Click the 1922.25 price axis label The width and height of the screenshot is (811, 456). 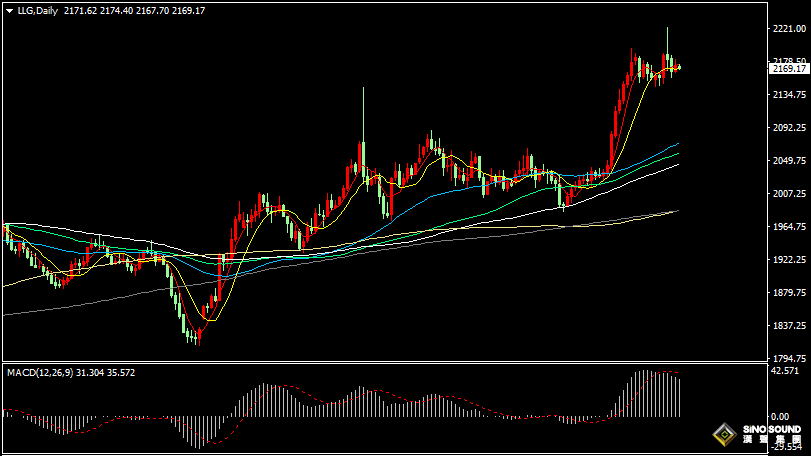pyautogui.click(x=789, y=260)
